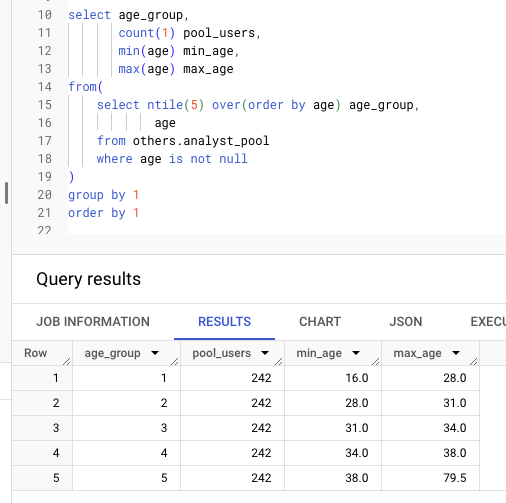506x503 pixels.
Task: Click the min_age column resize handle
Action: (x=376, y=361)
